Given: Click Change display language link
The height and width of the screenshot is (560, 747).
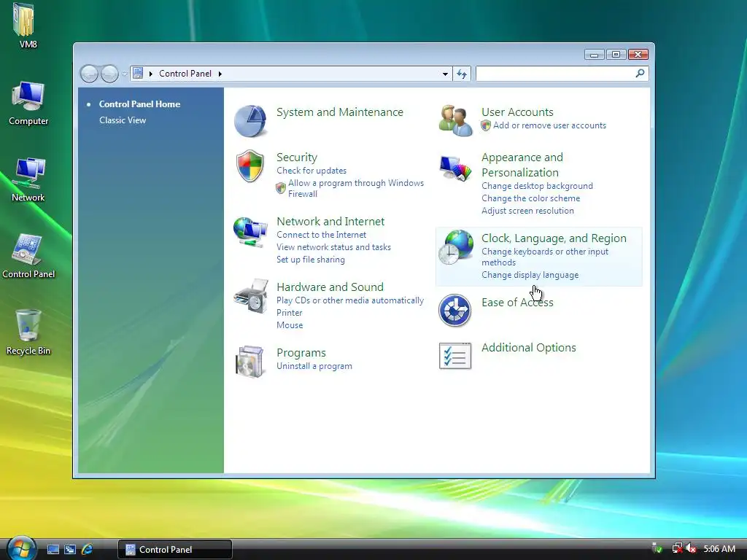Looking at the screenshot, I should pyautogui.click(x=530, y=275).
